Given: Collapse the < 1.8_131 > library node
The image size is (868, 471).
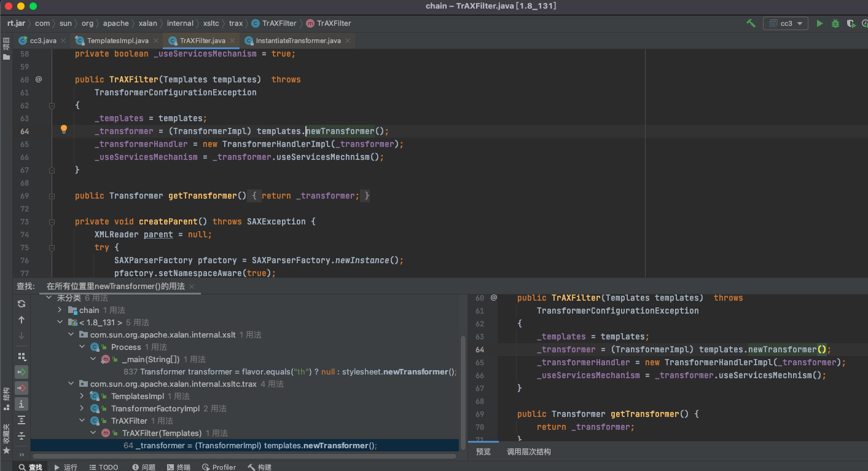Looking at the screenshot, I should click(60, 322).
